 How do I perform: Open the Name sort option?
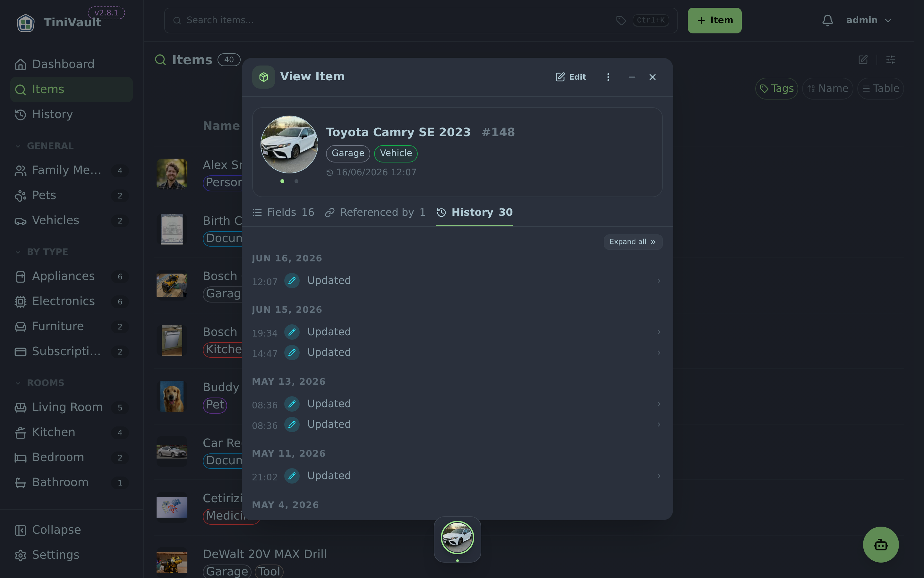point(827,89)
